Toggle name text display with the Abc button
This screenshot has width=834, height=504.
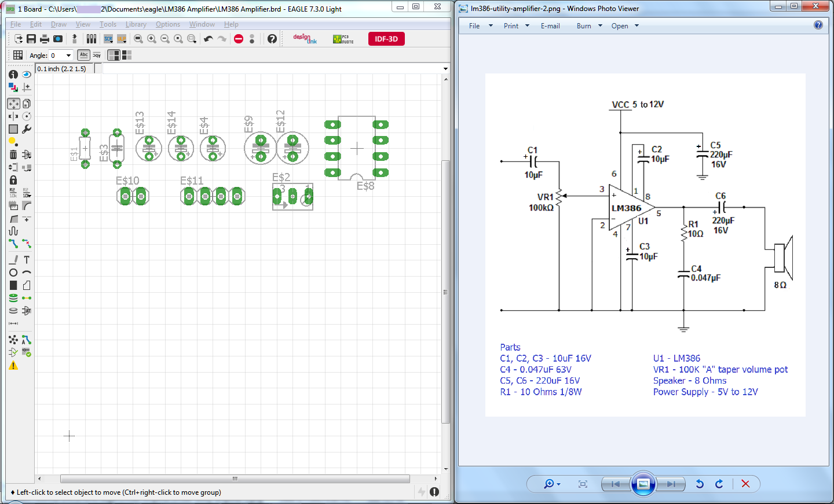(83, 54)
